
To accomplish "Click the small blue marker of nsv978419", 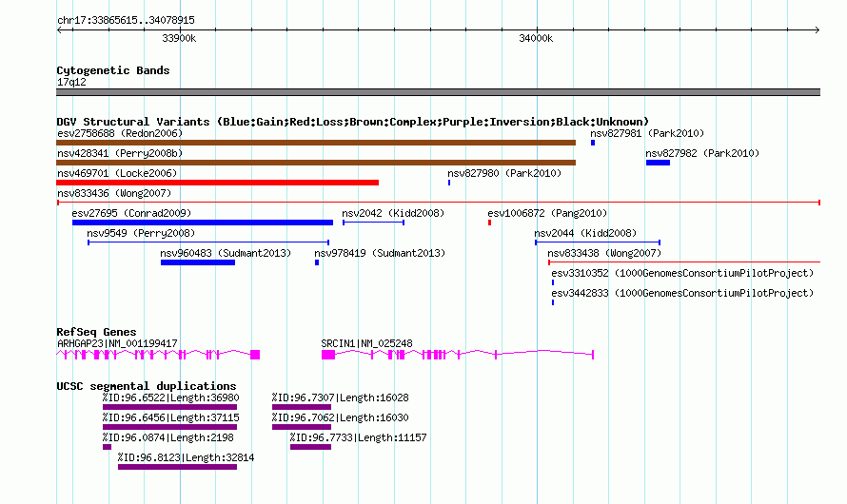I will point(317,262).
